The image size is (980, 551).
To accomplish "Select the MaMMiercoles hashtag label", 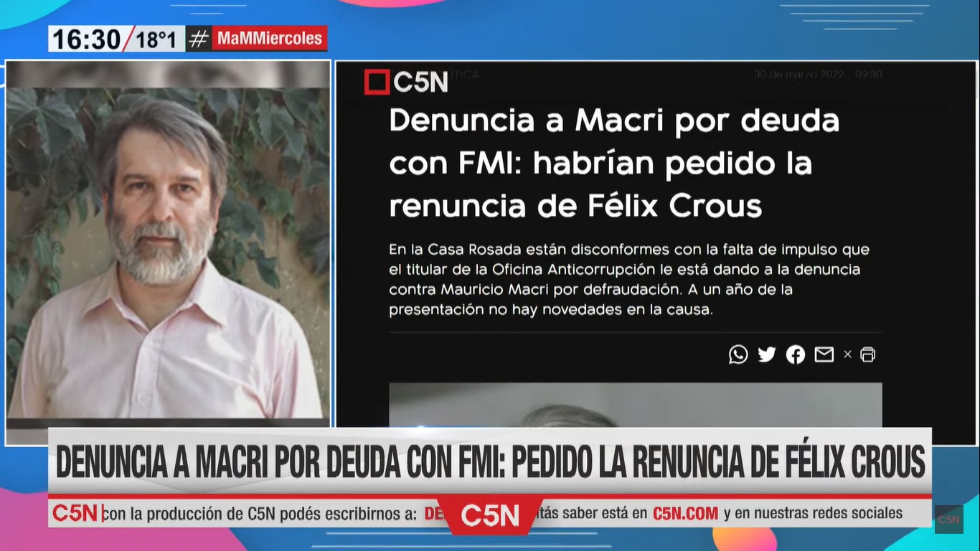I will (x=269, y=39).
